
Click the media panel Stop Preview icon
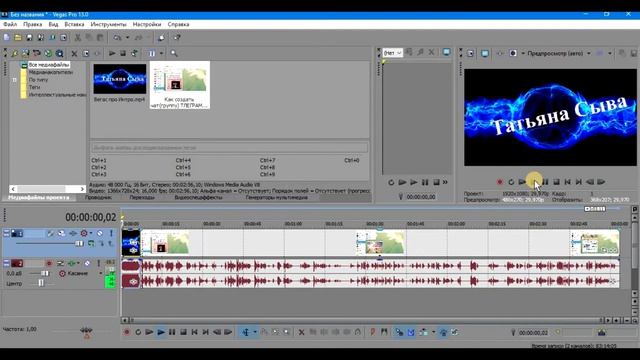(x=123, y=53)
